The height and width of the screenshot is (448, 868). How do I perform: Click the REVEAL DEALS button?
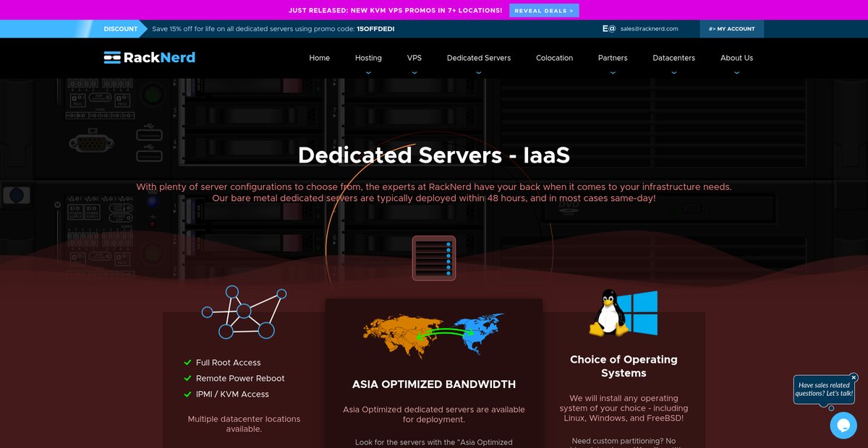click(x=544, y=11)
